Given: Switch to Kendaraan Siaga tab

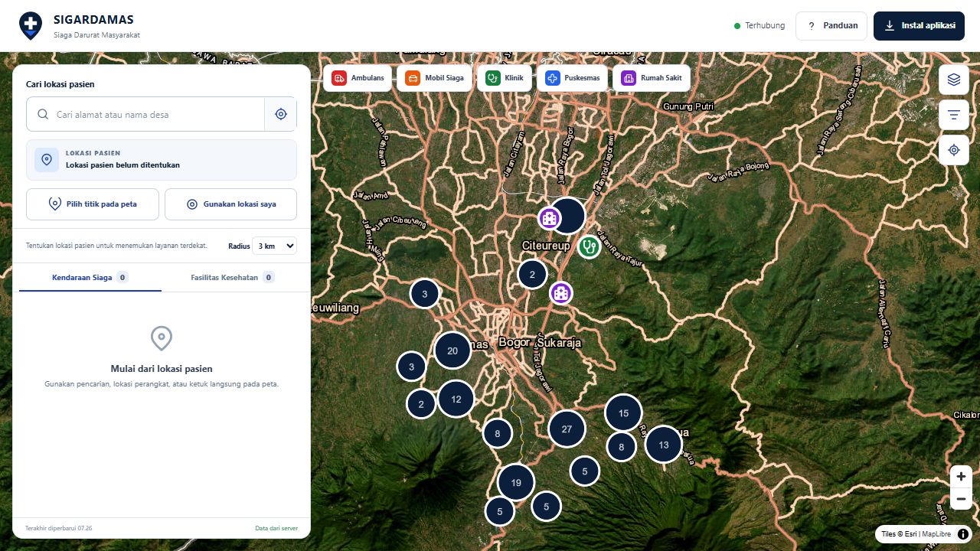Looking at the screenshot, I should pos(90,277).
